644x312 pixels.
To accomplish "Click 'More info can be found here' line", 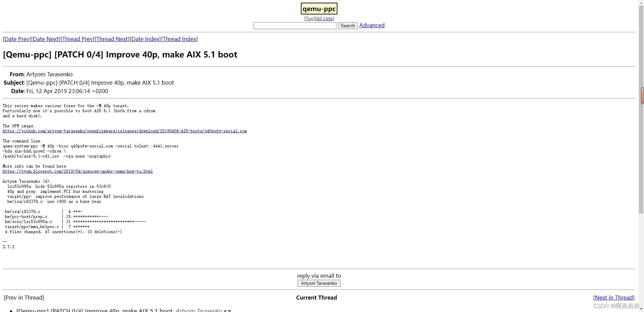I will pos(35,167).
